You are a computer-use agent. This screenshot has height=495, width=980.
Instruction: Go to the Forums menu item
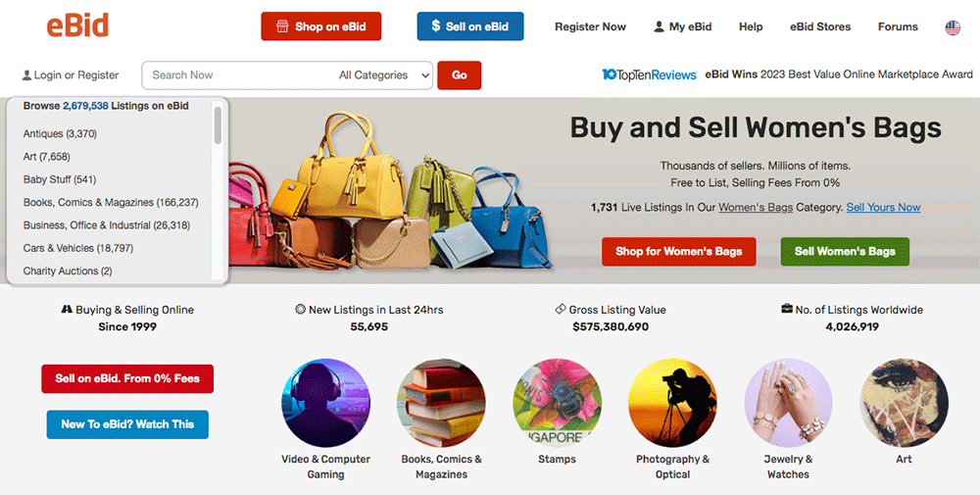coord(898,26)
